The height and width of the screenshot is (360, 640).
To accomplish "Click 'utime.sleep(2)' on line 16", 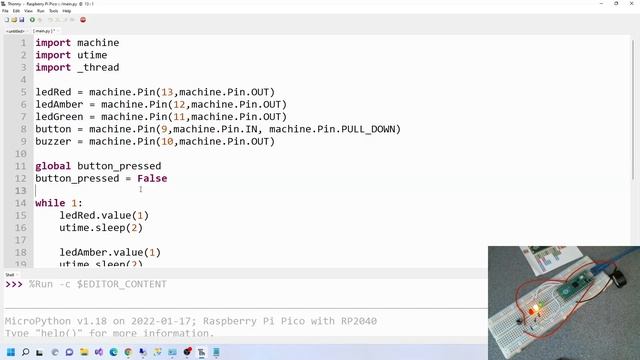I will pos(101,228).
